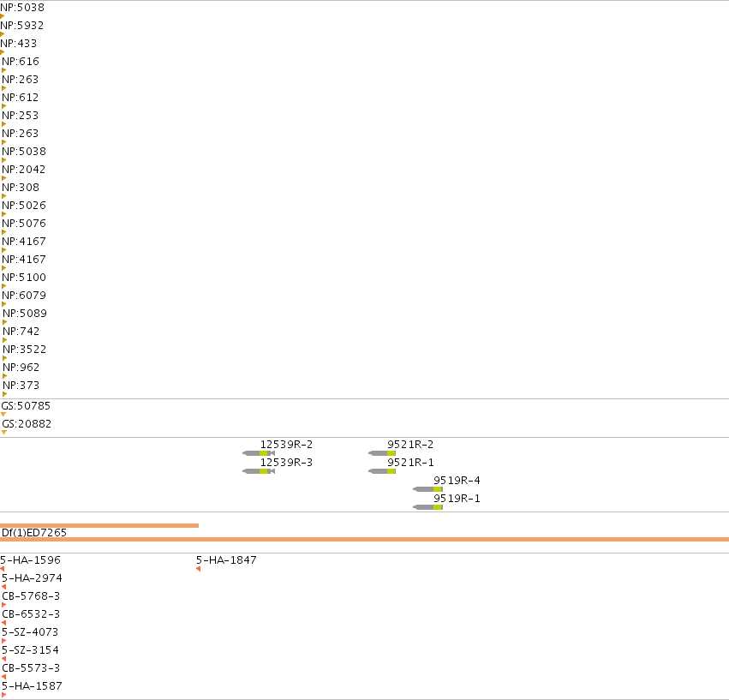Select the CB-5573-3 label
This screenshot has width=729, height=700.
pos(31,668)
